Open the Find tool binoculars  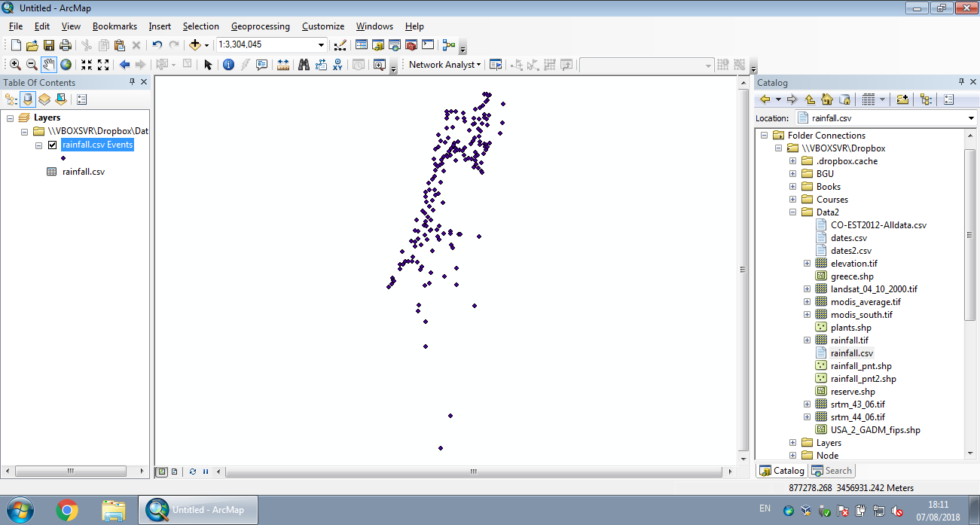pyautogui.click(x=304, y=65)
